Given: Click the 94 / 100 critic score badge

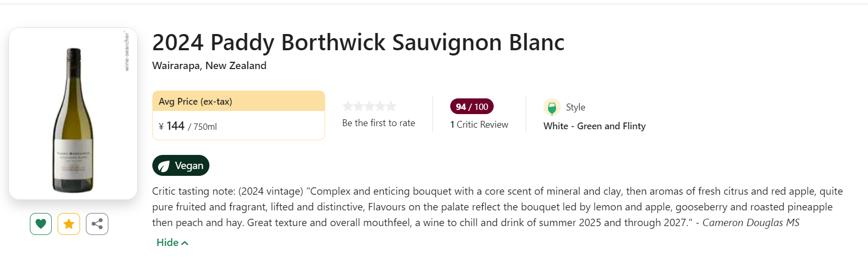Looking at the screenshot, I should click(472, 107).
